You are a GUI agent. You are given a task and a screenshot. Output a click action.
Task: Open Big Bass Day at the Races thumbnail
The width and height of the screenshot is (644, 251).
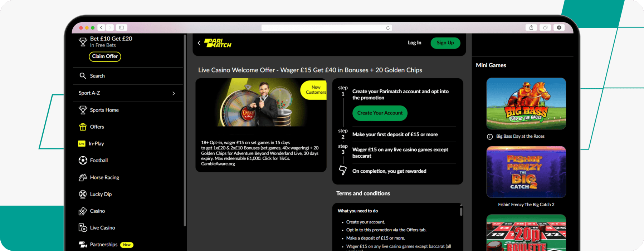[526, 104]
